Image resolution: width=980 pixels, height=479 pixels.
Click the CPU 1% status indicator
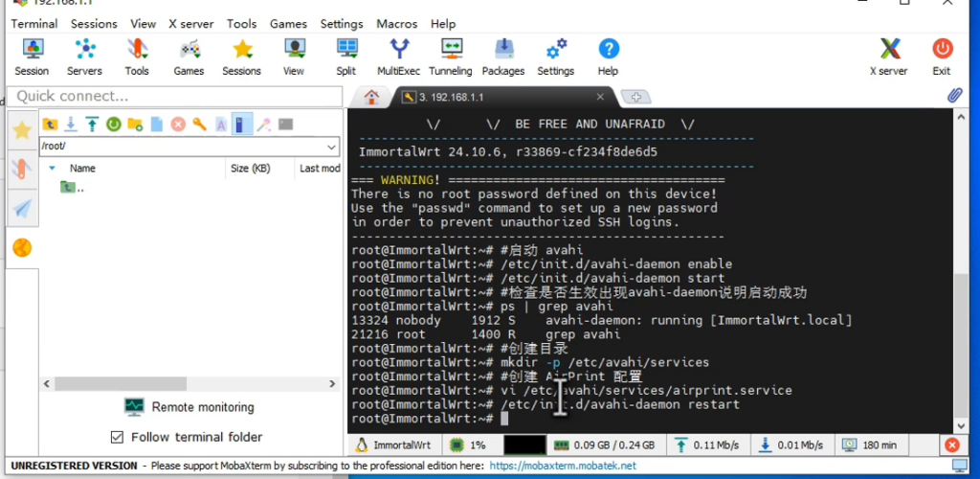click(468, 445)
